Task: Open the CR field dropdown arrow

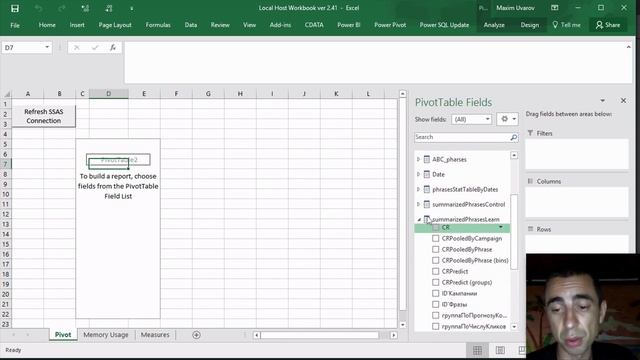Action: coord(501,227)
